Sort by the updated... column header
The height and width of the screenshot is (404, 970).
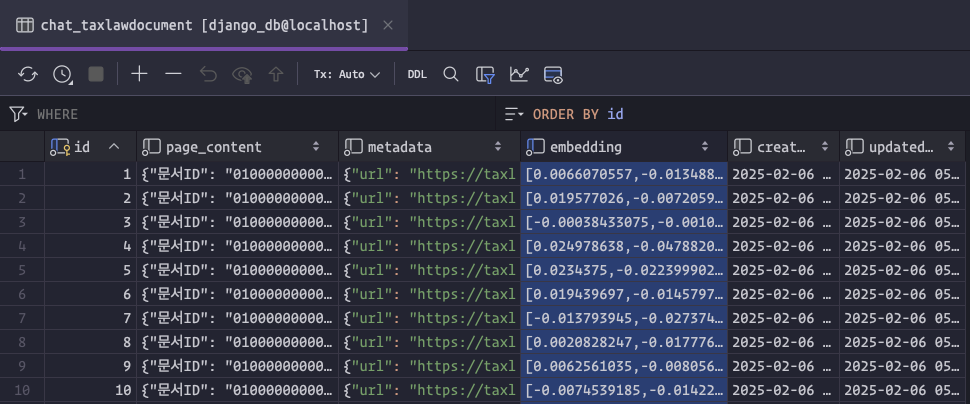tap(902, 147)
